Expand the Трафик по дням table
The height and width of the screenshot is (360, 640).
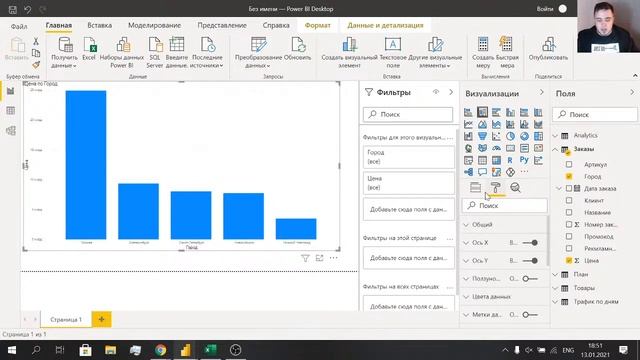[x=555, y=302]
